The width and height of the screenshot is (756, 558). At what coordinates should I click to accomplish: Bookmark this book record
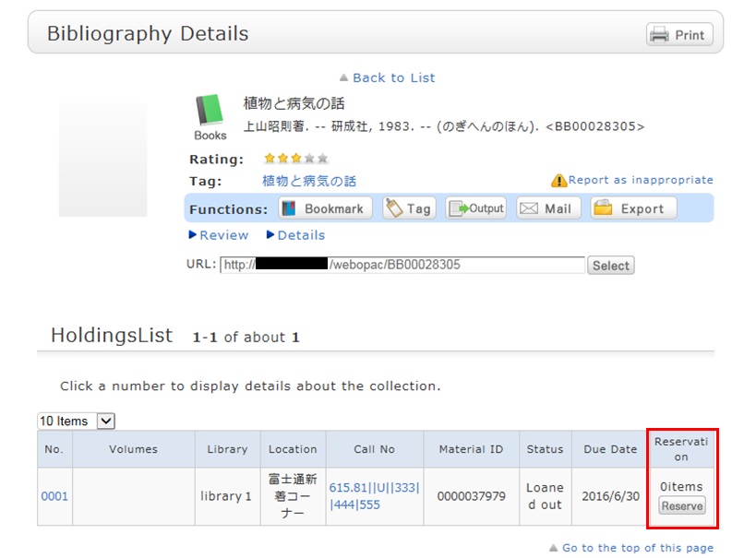point(325,208)
